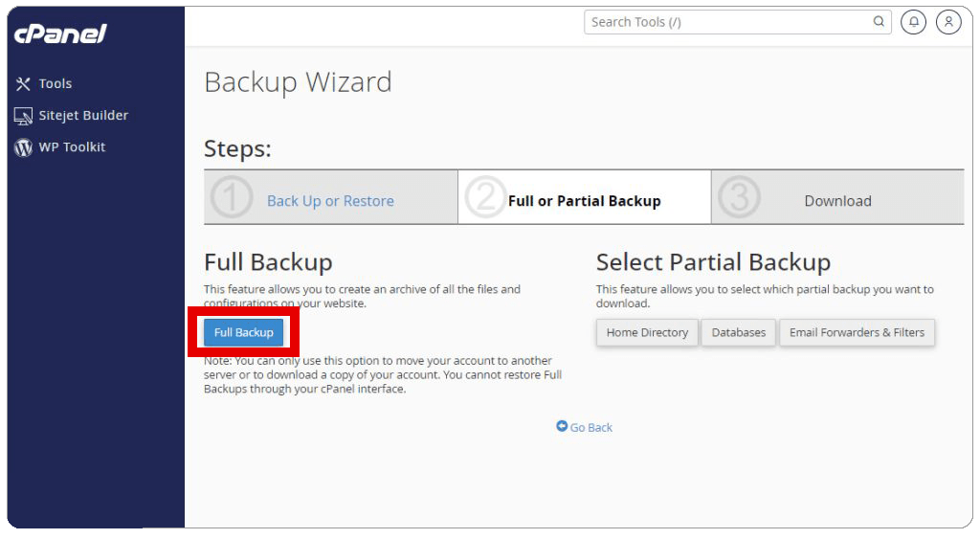
Task: Return to Back Up or Restore step
Action: 330,201
